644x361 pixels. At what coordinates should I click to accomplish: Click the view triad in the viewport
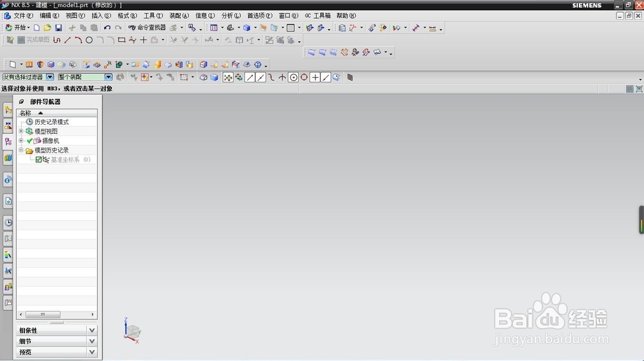tap(132, 331)
